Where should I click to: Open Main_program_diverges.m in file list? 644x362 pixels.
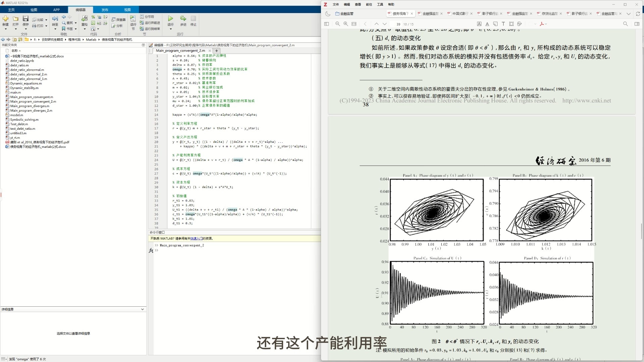click(x=30, y=106)
